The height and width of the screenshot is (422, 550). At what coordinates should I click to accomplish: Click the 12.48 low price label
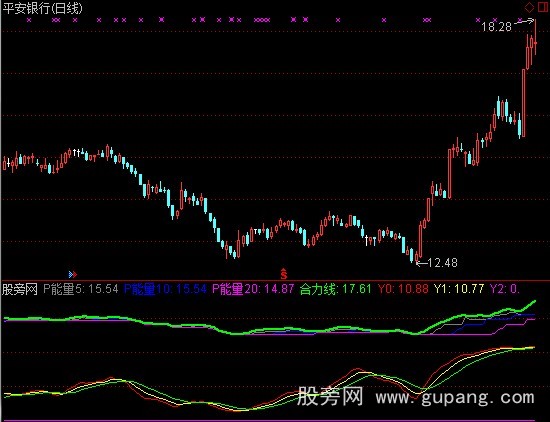[443, 262]
